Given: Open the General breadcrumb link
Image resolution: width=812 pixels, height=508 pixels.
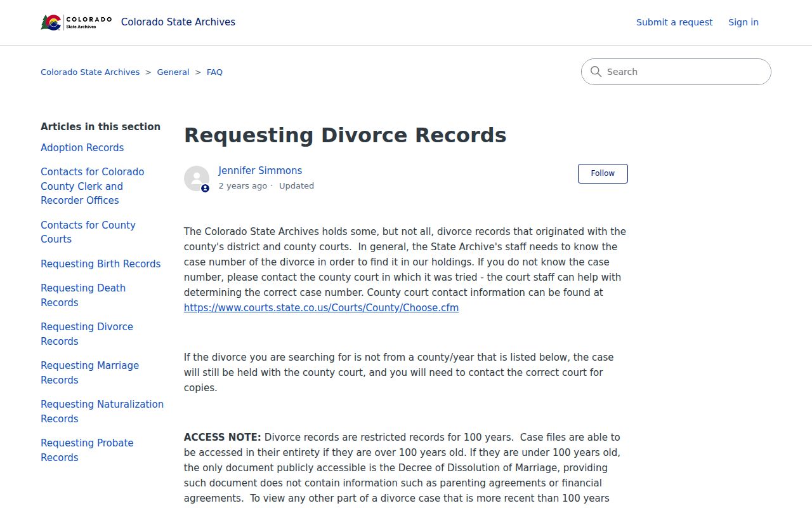Looking at the screenshot, I should 173,72.
